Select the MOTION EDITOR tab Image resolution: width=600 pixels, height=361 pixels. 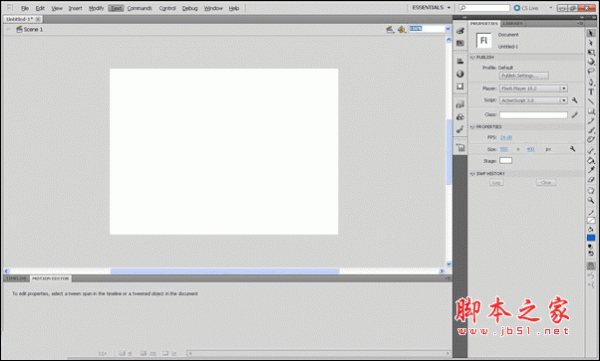click(x=51, y=278)
